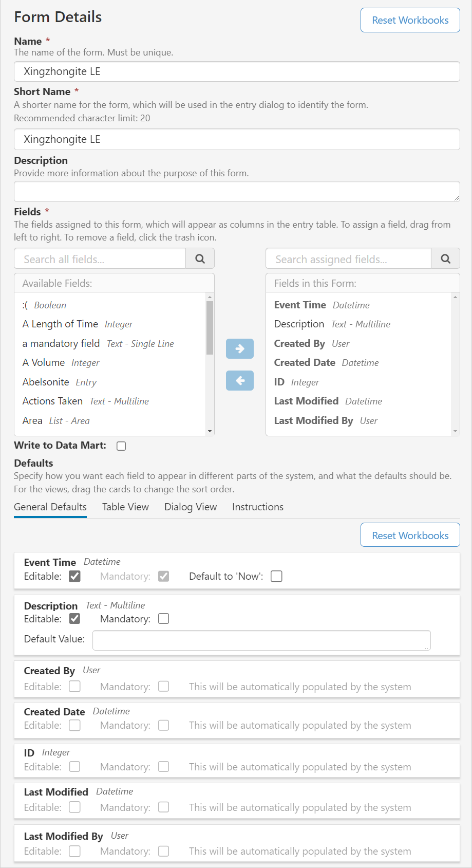472x868 pixels.
Task: Click the left arrow remove field button
Action: pos(240,381)
